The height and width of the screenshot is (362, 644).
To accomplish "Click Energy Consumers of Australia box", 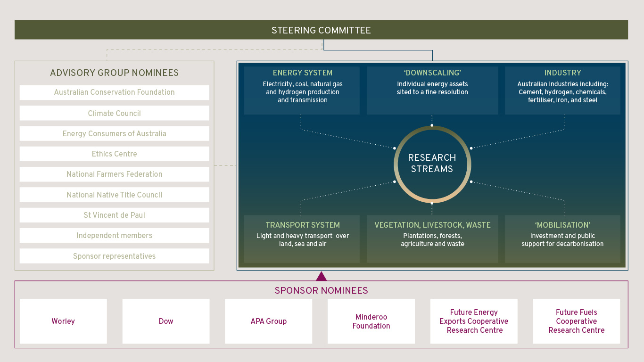I will [114, 133].
